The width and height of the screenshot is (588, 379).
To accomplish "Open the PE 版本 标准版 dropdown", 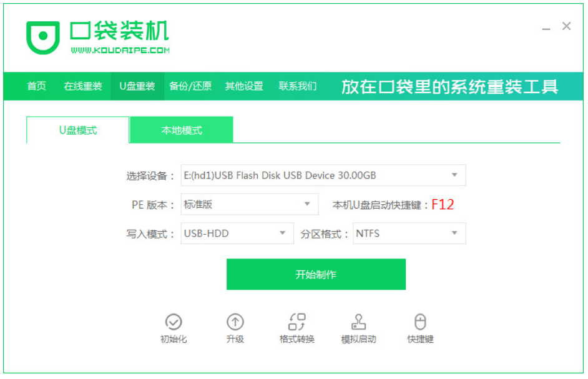I will (x=250, y=204).
